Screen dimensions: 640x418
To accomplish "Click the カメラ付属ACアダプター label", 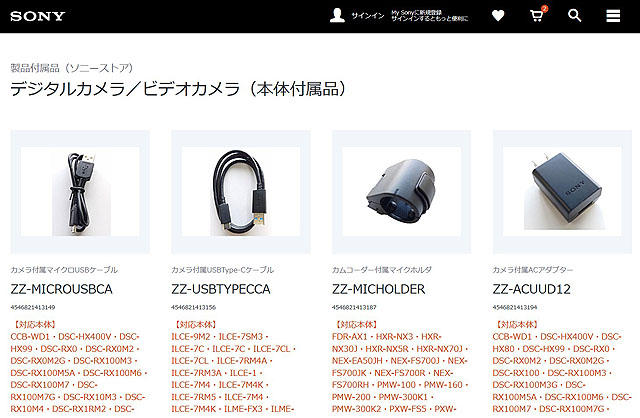I will tap(533, 270).
